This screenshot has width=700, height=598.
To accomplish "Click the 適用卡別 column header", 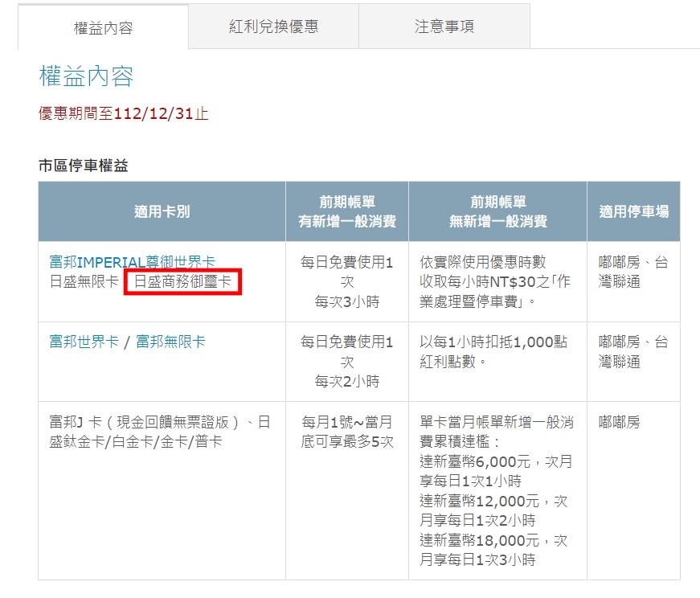I will coord(162,211).
